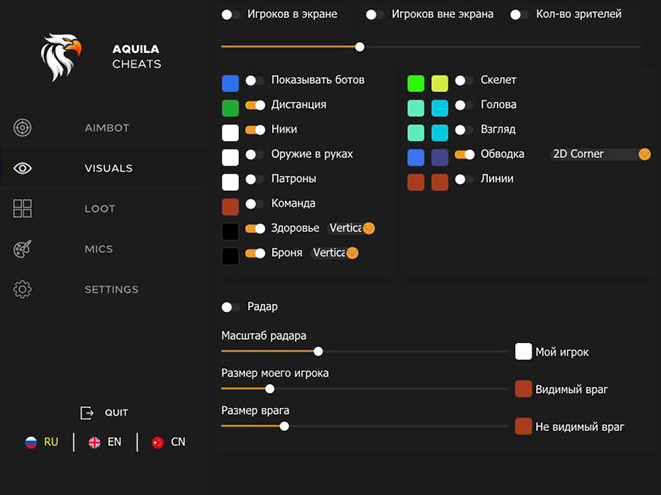Open the Броня Vertical dropdown
Viewport: 661px width, 495px height.
point(334,253)
